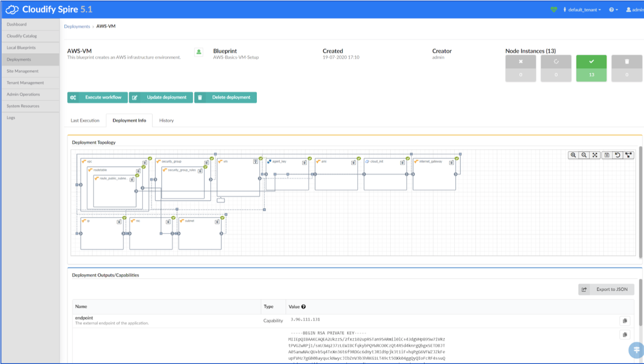Open Local Blueprints page

click(30, 48)
